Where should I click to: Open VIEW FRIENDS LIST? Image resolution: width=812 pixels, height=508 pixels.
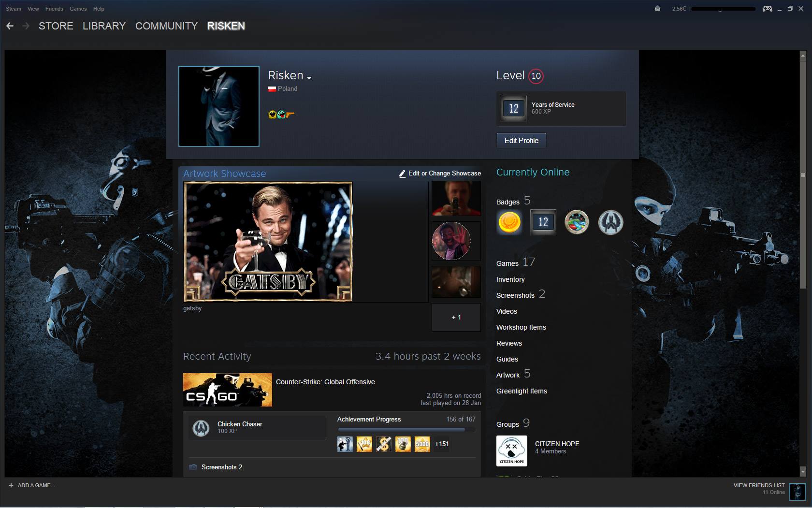tap(759, 485)
